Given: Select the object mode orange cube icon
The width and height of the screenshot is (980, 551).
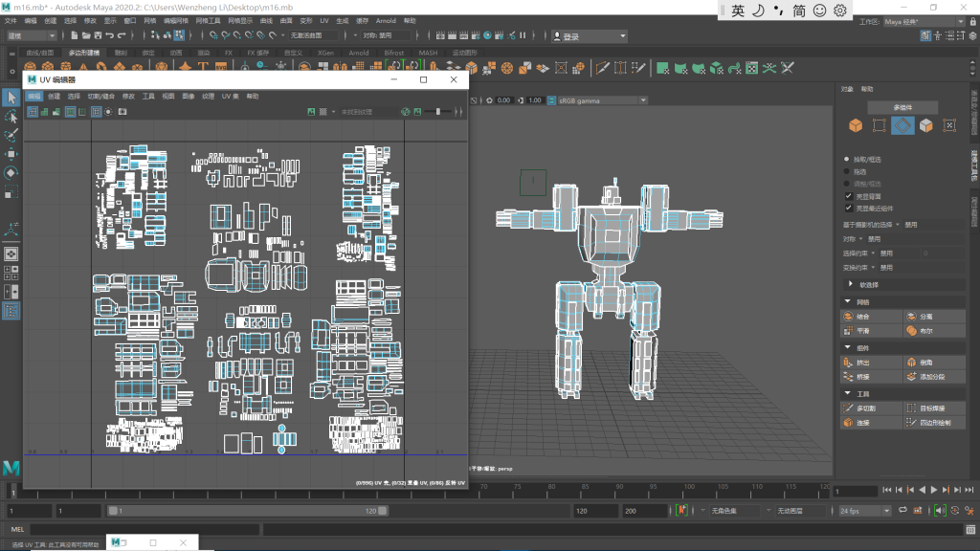Looking at the screenshot, I should [856, 125].
